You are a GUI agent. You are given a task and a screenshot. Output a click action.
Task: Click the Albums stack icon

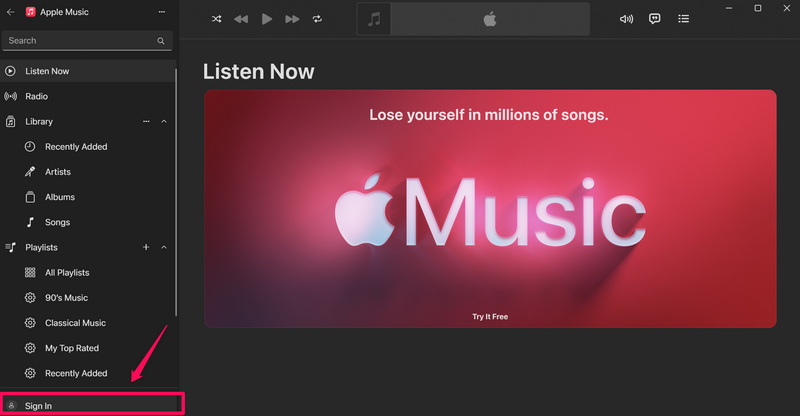pos(30,197)
